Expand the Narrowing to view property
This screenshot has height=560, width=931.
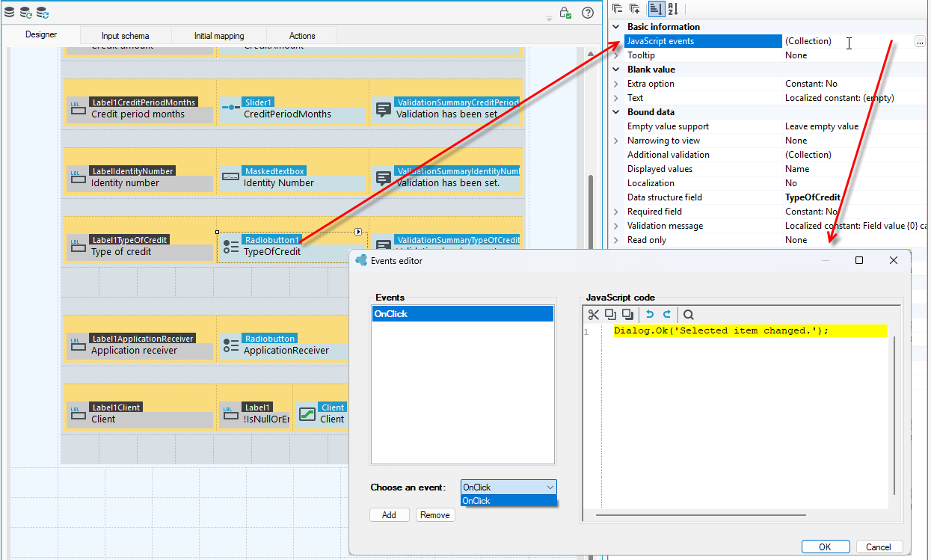click(616, 141)
